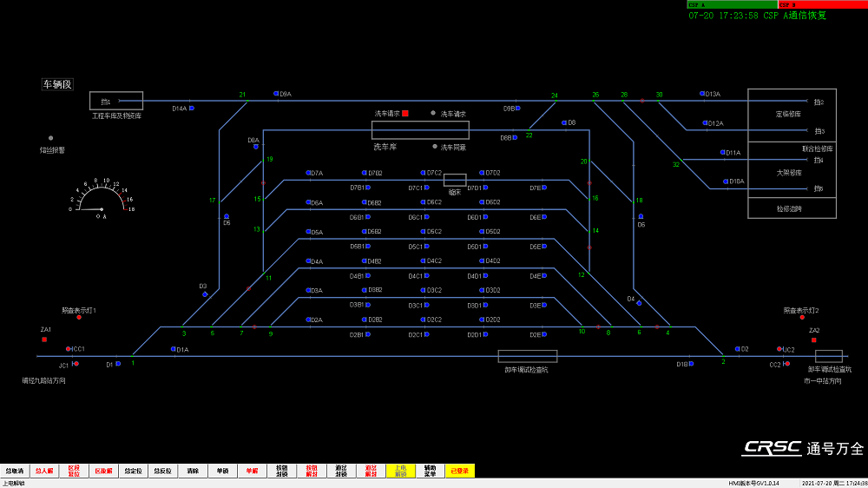Image resolution: width=868 pixels, height=488 pixels.
Task: Click the red ZA2 button
Action: pos(814,340)
